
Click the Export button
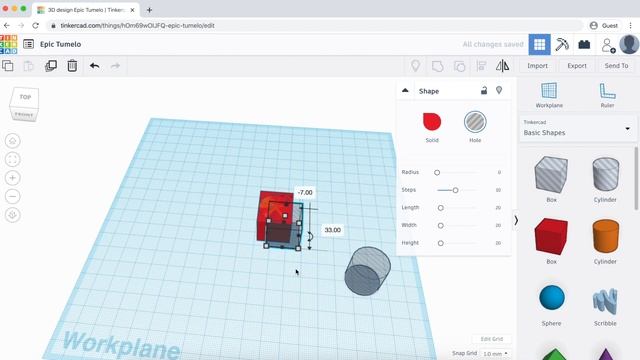point(577,66)
